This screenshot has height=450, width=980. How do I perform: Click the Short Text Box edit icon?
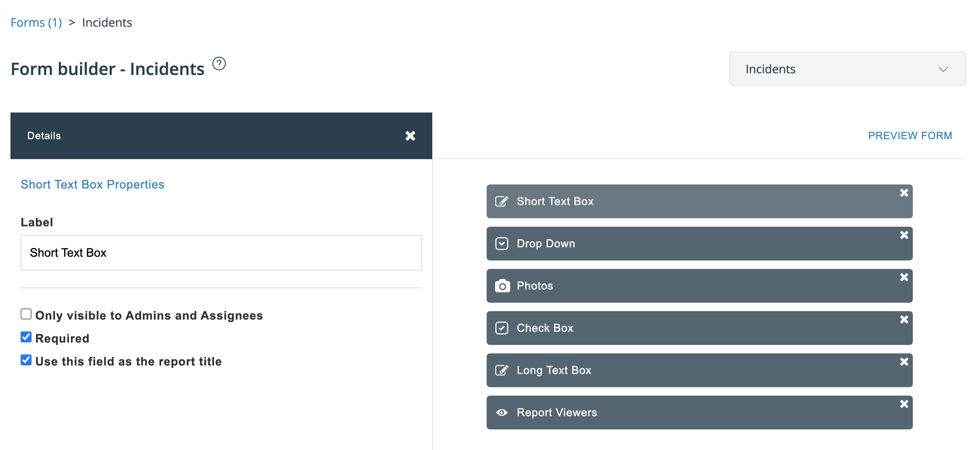pyautogui.click(x=501, y=201)
